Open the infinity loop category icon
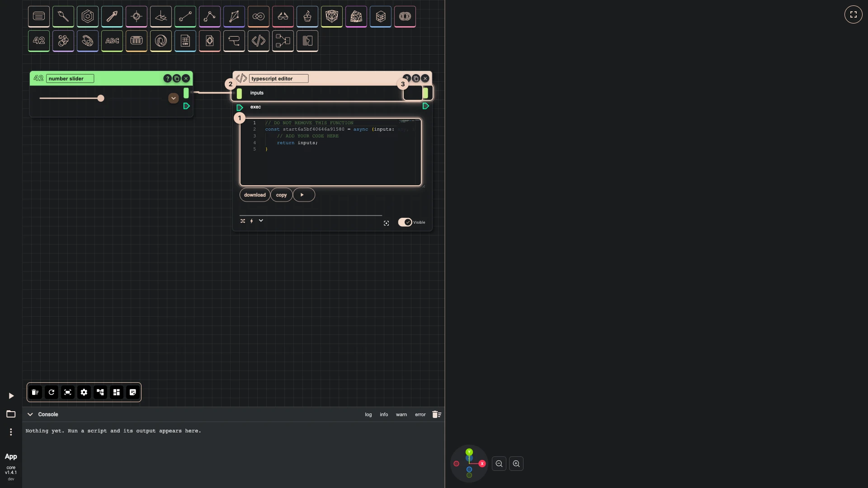 pos(259,16)
